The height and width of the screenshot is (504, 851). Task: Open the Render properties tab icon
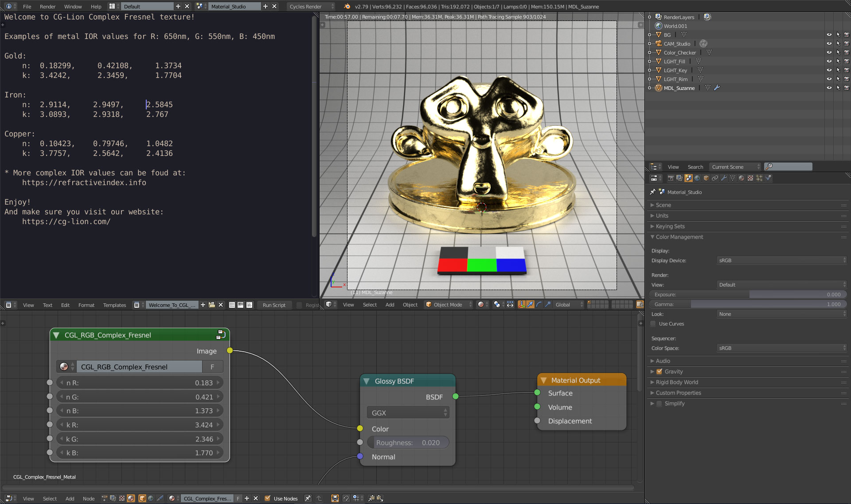671,178
